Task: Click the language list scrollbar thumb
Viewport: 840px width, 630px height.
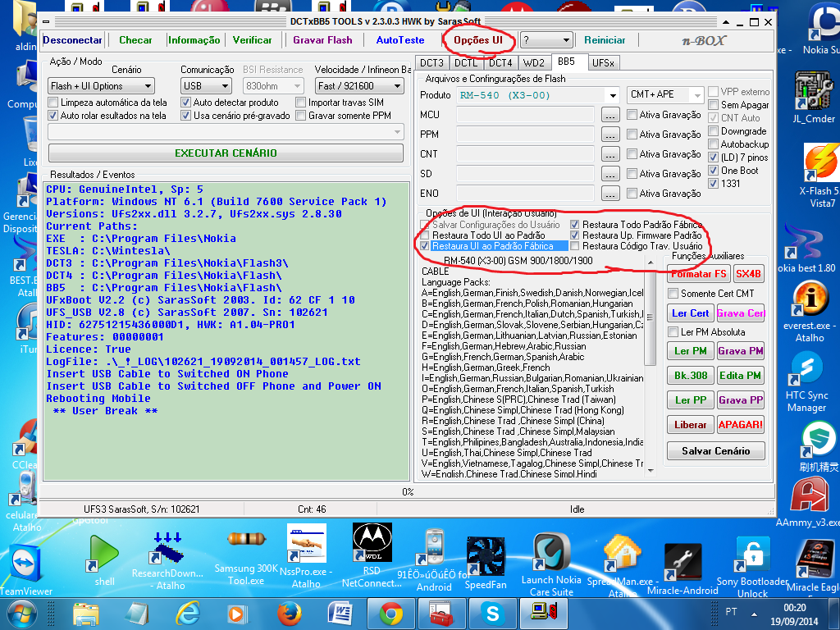Action: click(650, 316)
